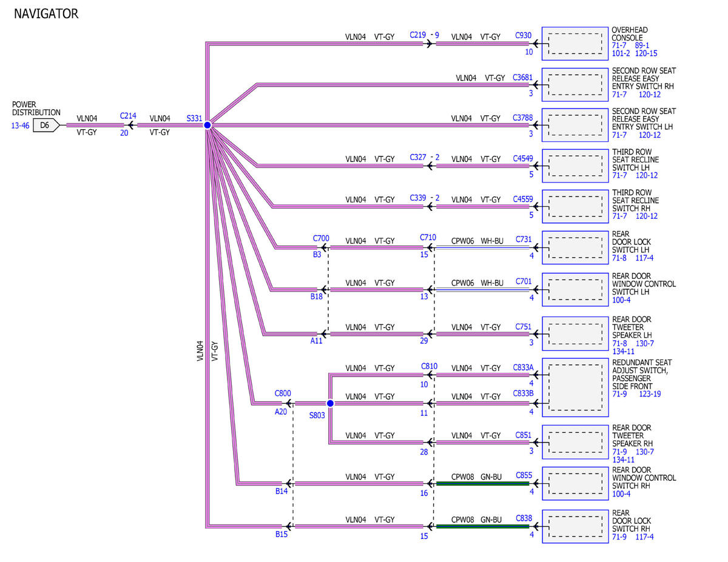Viewport: 728px width, 562px height.
Task: Open 134-11 under Rear Door Tweeter Speaker RH
Action: [x=623, y=460]
